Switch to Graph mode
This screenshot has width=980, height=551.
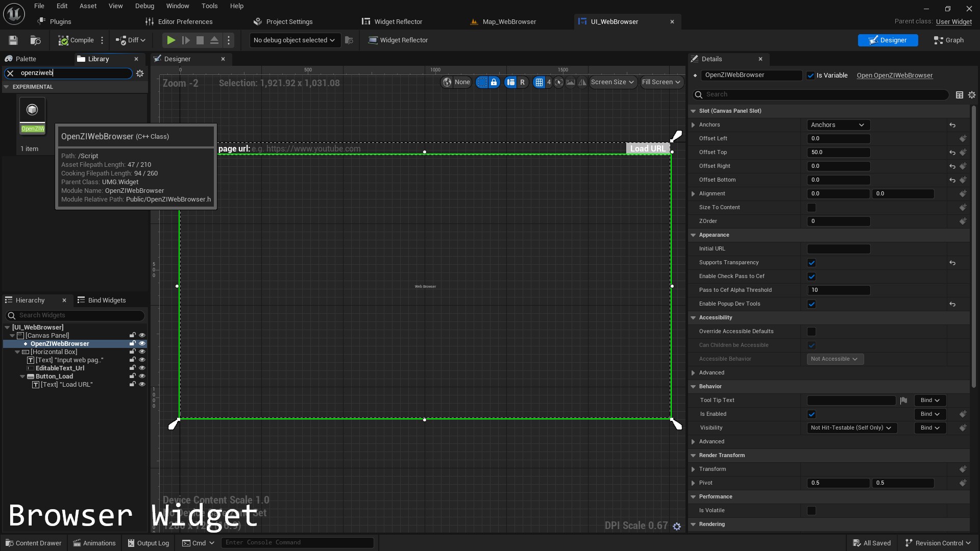point(948,40)
